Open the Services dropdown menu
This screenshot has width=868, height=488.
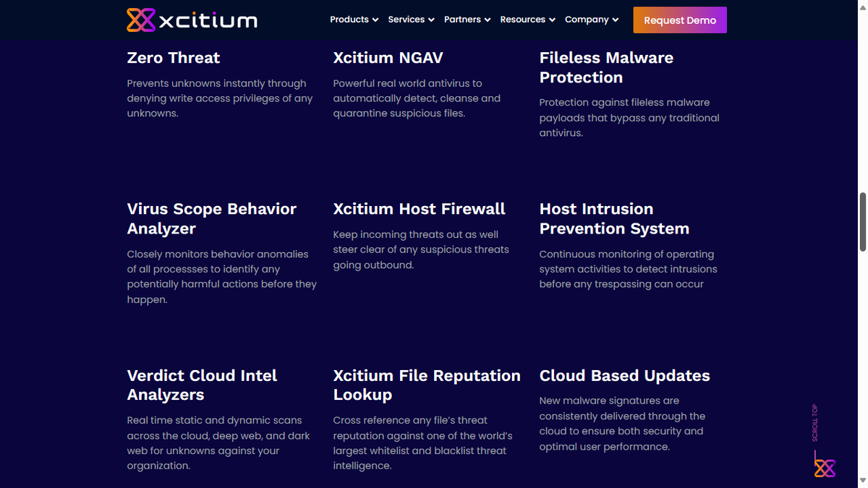pyautogui.click(x=407, y=20)
